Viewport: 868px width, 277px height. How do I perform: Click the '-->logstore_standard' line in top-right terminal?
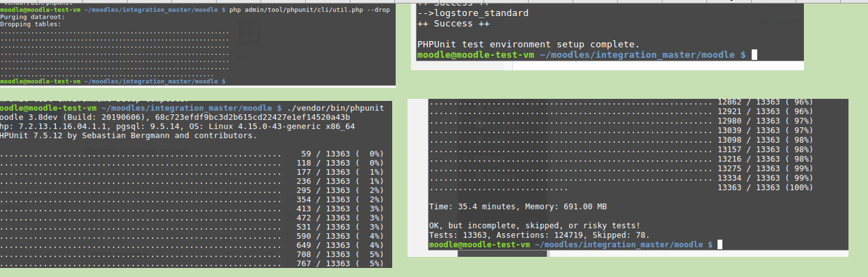472,13
